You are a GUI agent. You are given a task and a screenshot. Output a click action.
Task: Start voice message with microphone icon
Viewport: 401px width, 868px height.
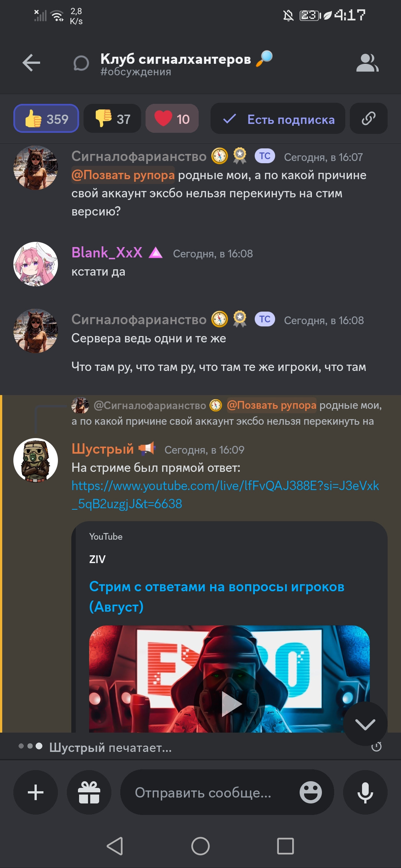[365, 792]
